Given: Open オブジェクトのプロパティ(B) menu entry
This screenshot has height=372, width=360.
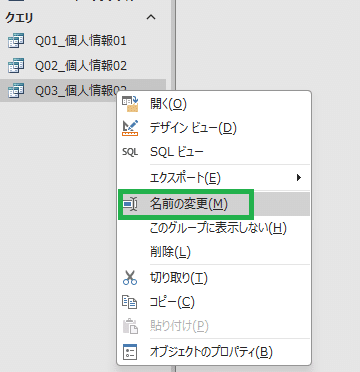Looking at the screenshot, I should tap(214, 352).
